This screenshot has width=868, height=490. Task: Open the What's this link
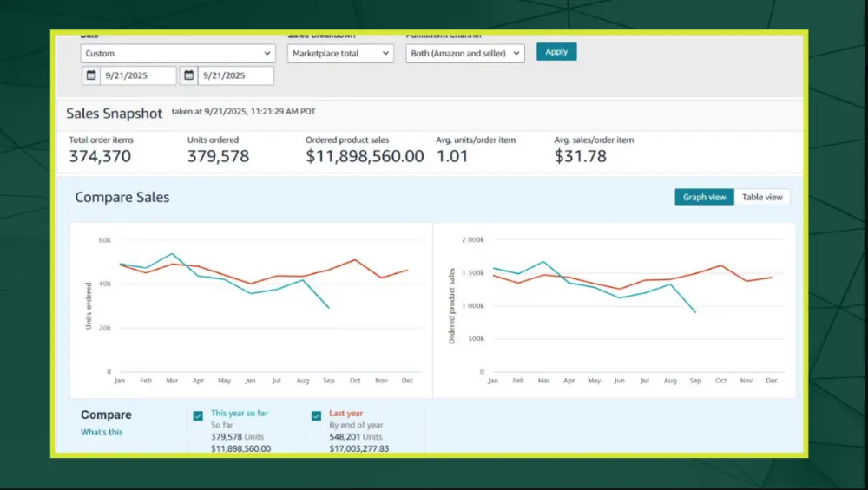(x=102, y=432)
